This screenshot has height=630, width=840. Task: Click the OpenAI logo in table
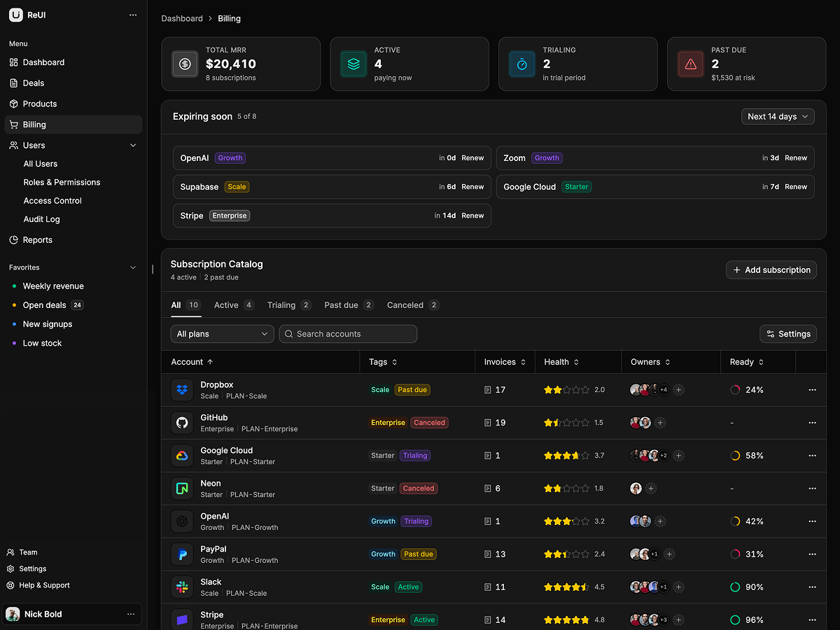[x=182, y=521]
